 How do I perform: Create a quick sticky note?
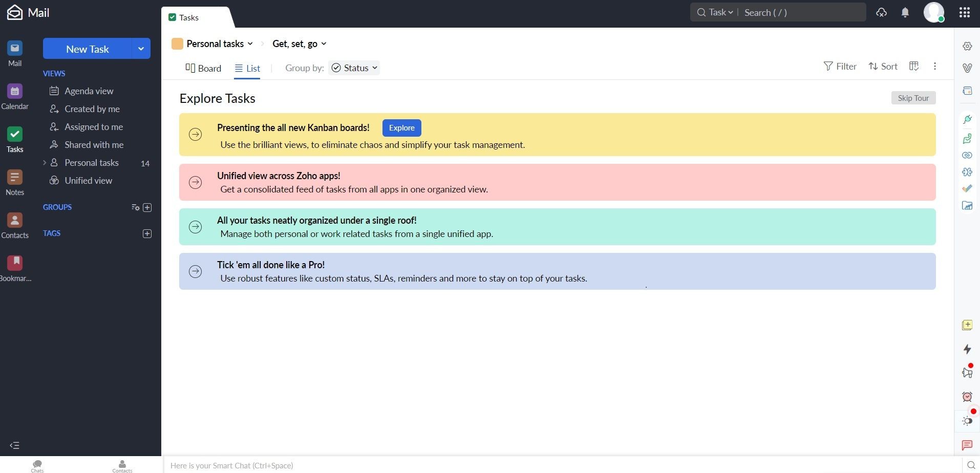click(967, 325)
